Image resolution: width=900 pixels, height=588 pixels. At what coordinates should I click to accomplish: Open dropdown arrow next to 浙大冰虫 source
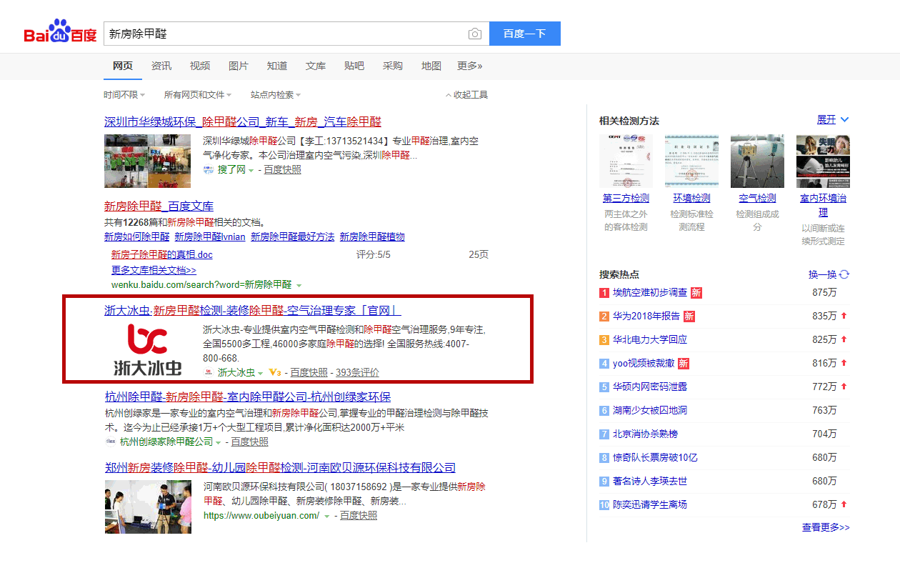261,373
